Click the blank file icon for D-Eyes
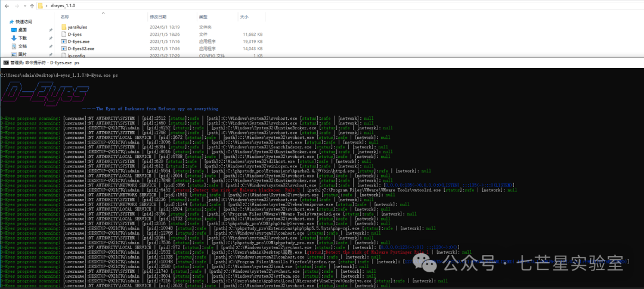 [64, 35]
